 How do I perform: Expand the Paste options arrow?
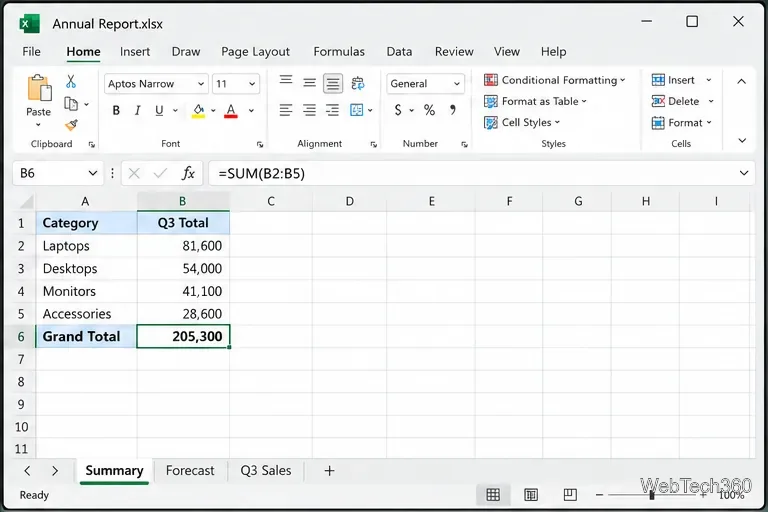point(38,125)
